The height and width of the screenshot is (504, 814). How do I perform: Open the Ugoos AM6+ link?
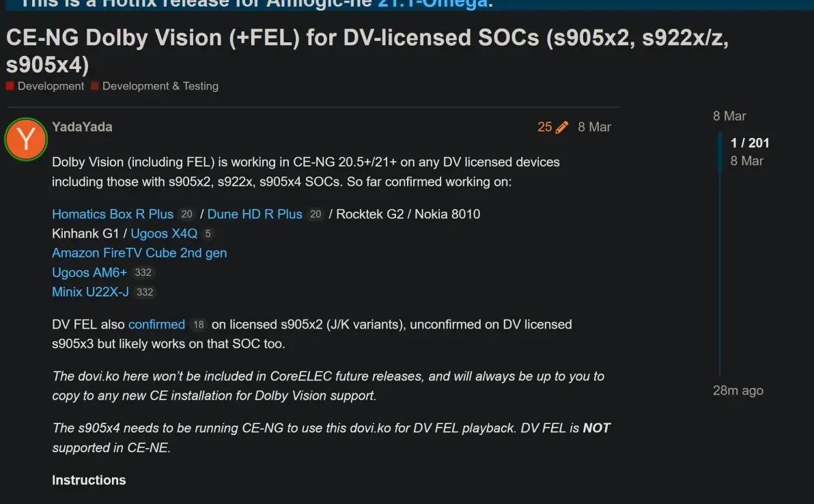[89, 272]
